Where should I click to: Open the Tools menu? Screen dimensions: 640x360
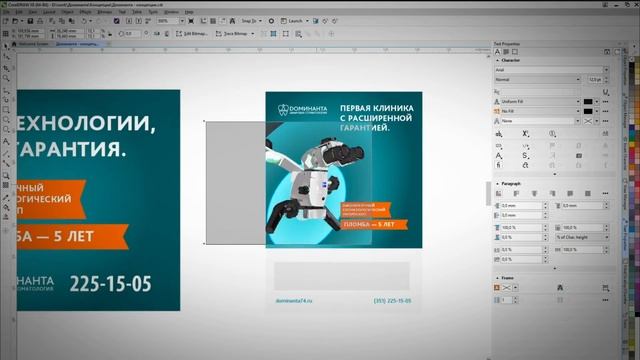click(x=153, y=12)
